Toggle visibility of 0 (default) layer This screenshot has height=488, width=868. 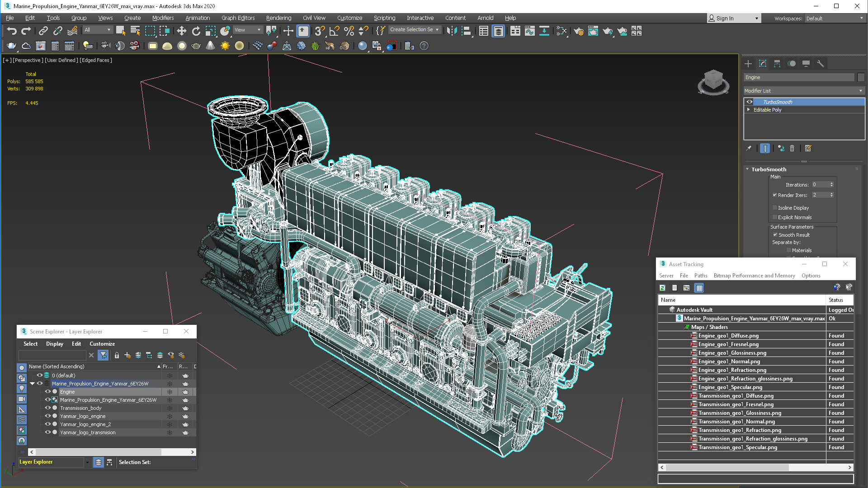point(39,375)
